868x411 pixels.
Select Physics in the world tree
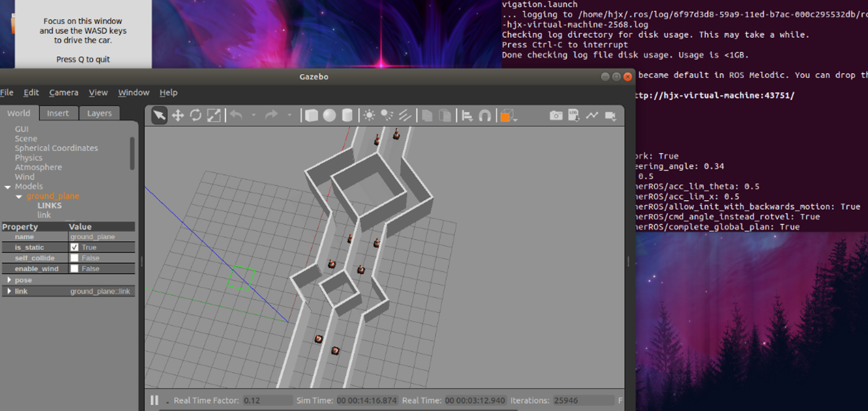[28, 158]
